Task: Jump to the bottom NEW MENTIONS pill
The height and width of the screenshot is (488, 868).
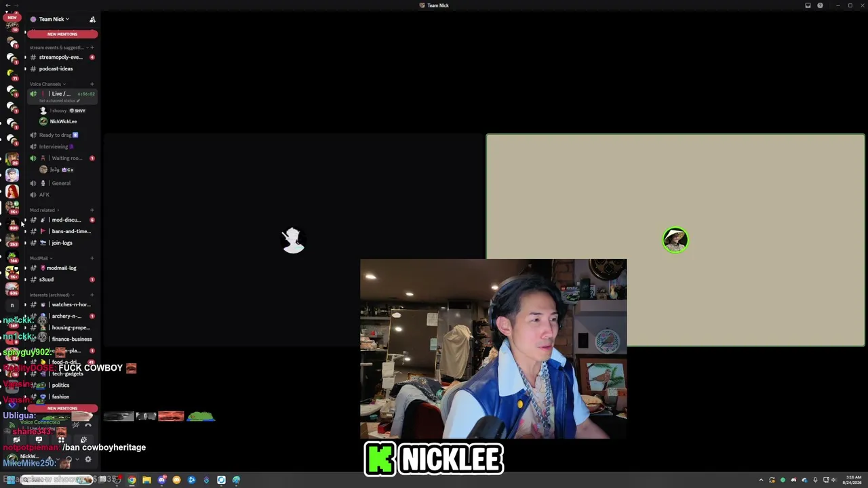Action: (x=62, y=408)
